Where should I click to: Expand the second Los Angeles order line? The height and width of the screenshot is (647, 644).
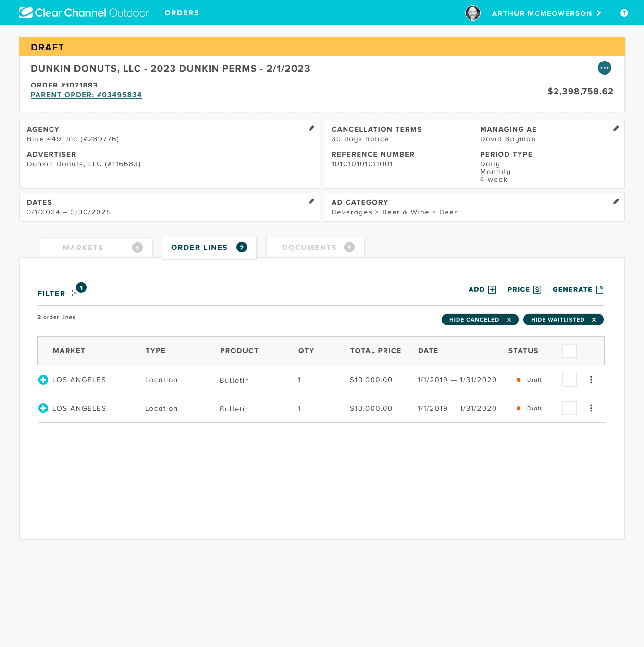pyautogui.click(x=43, y=408)
